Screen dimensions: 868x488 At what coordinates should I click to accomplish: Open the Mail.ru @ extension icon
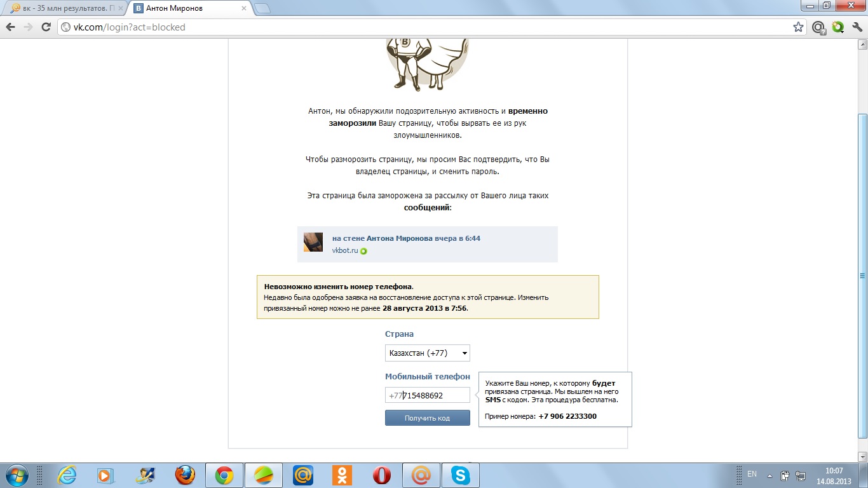818,27
